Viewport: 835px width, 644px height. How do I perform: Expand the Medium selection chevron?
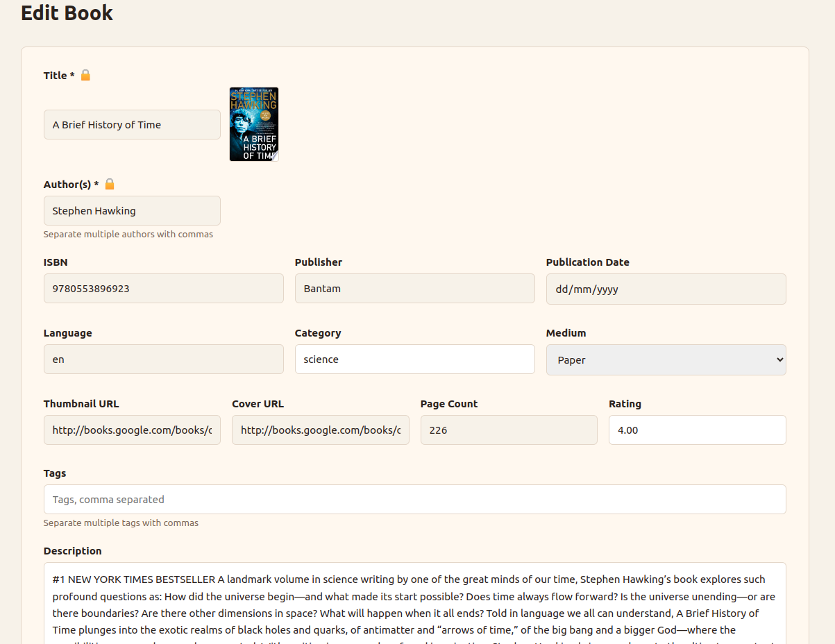click(777, 359)
